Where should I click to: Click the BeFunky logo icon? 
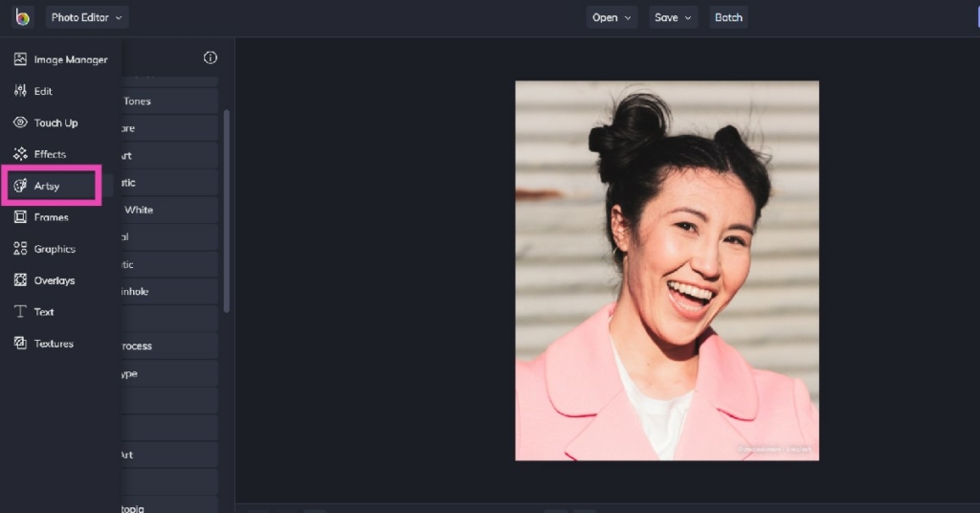point(22,17)
